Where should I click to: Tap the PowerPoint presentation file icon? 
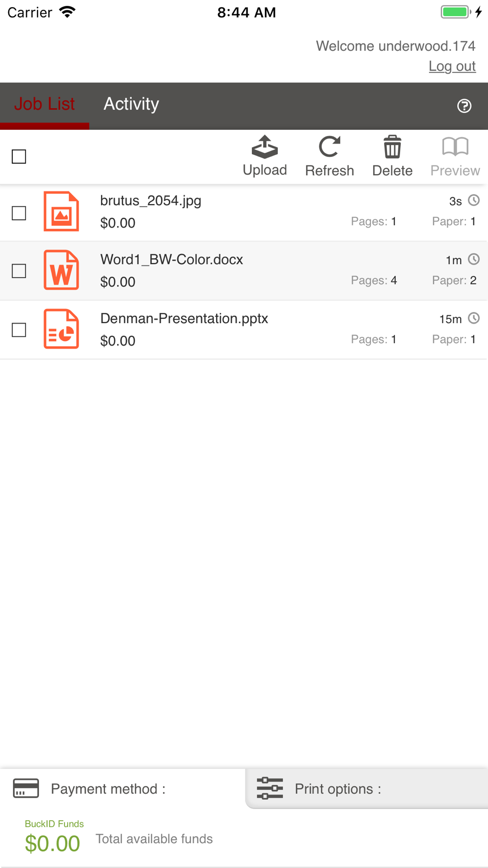pos(61,329)
